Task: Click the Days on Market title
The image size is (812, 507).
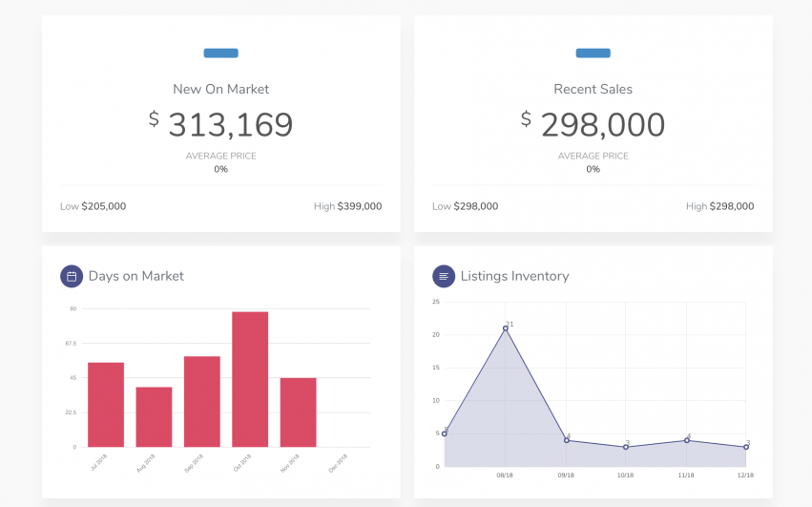Action: (x=136, y=276)
